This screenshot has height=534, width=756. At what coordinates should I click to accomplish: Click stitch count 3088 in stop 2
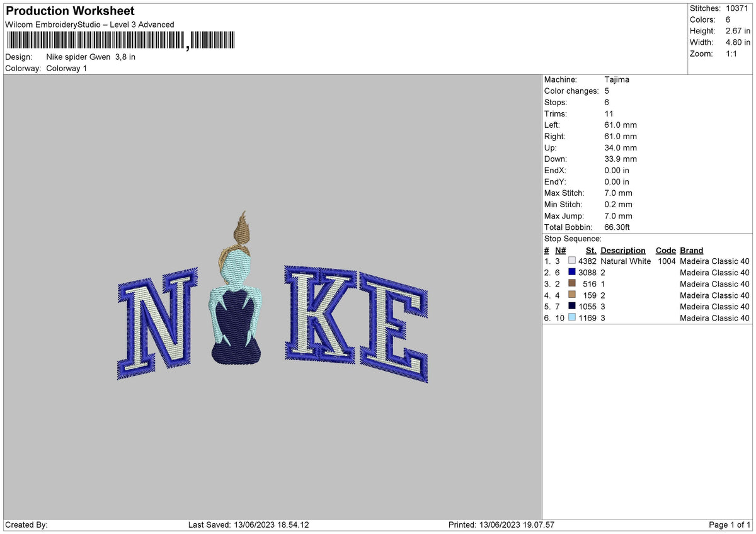pyautogui.click(x=587, y=272)
